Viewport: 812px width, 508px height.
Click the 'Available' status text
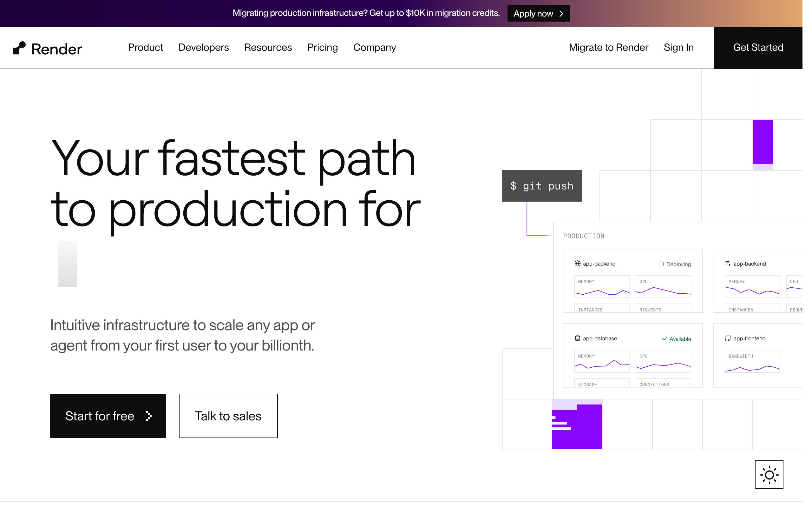coord(680,339)
